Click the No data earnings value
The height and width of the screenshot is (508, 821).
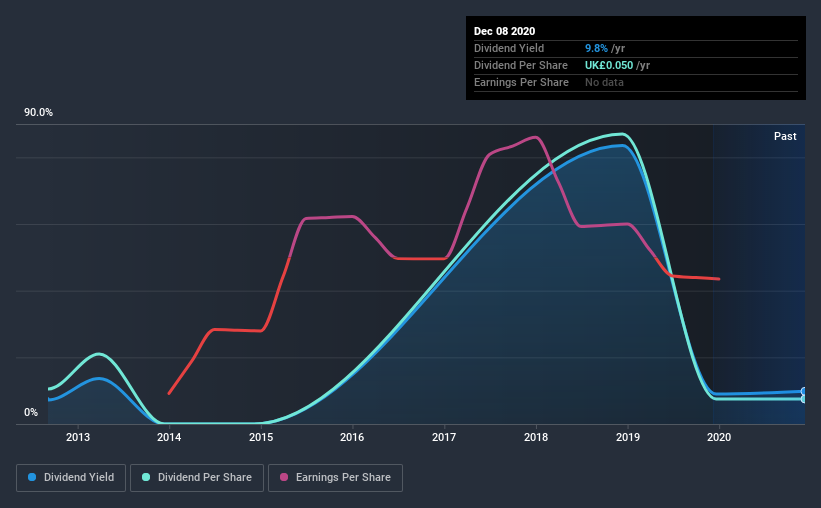click(604, 82)
